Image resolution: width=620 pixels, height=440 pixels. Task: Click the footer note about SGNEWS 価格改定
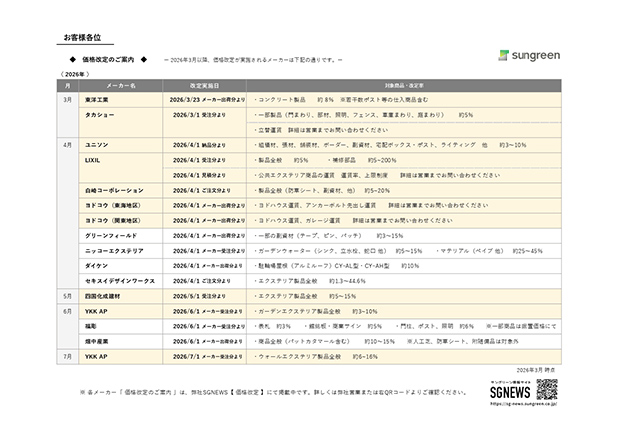[274, 393]
